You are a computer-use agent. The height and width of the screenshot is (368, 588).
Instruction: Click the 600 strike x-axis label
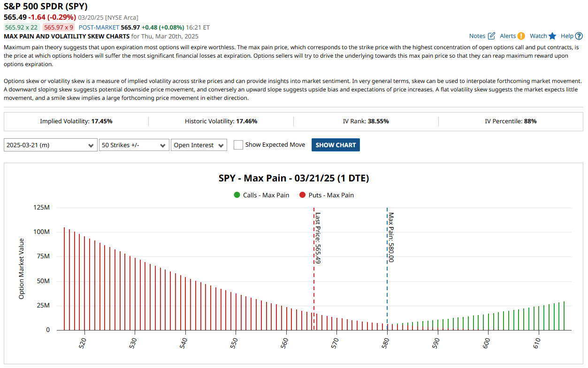pos(487,342)
